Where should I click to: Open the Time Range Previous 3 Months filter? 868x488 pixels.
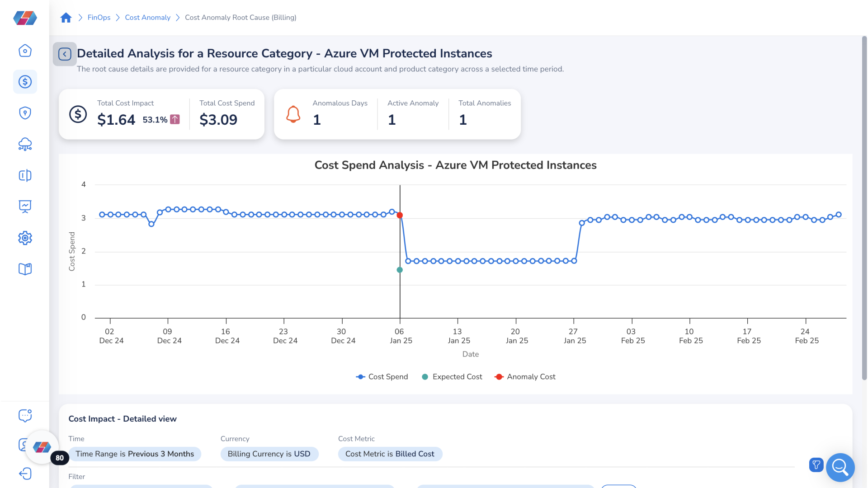click(x=135, y=454)
